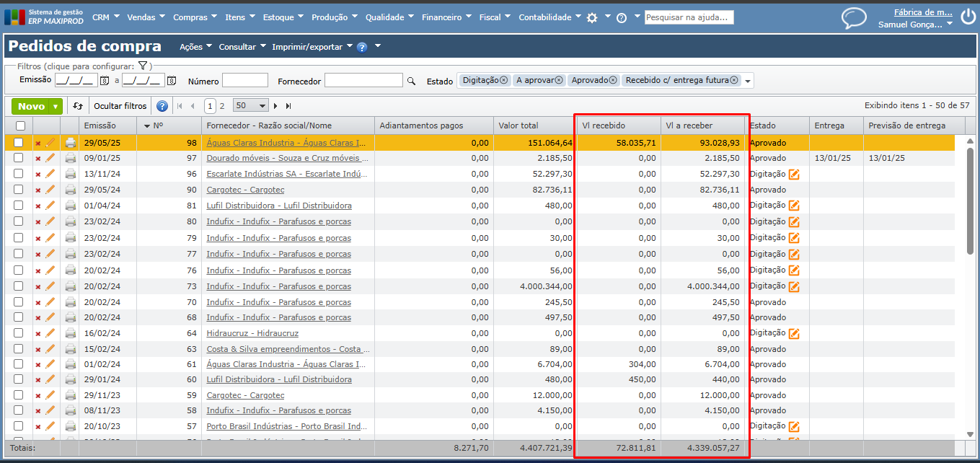Click the supplier search magnifier icon
The image size is (980, 463).
click(412, 81)
